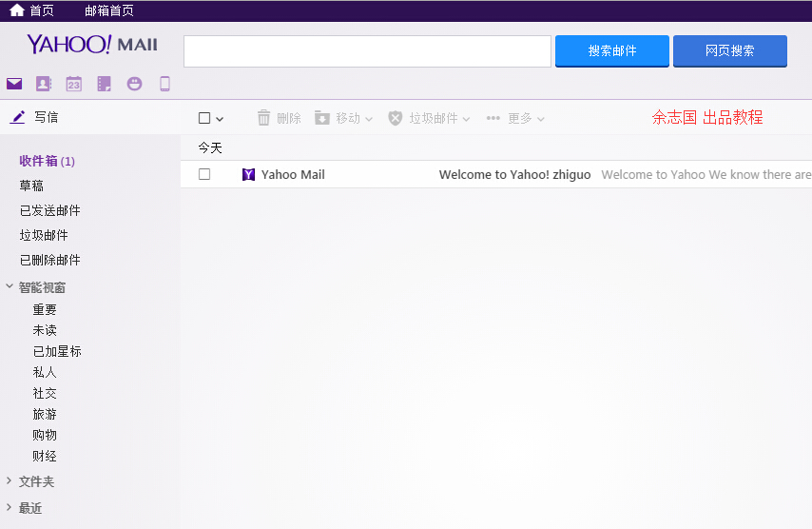
Task: Click the move-to-folder icon
Action: coord(322,118)
